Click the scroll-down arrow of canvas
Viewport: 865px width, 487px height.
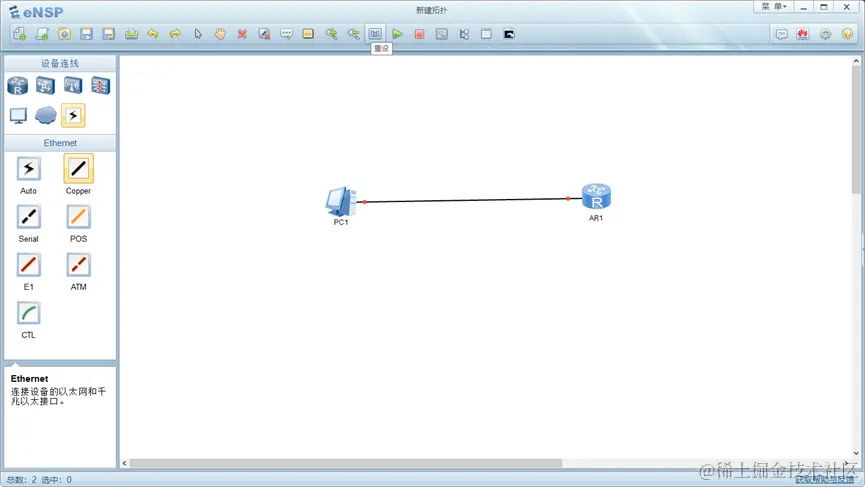coord(856,453)
